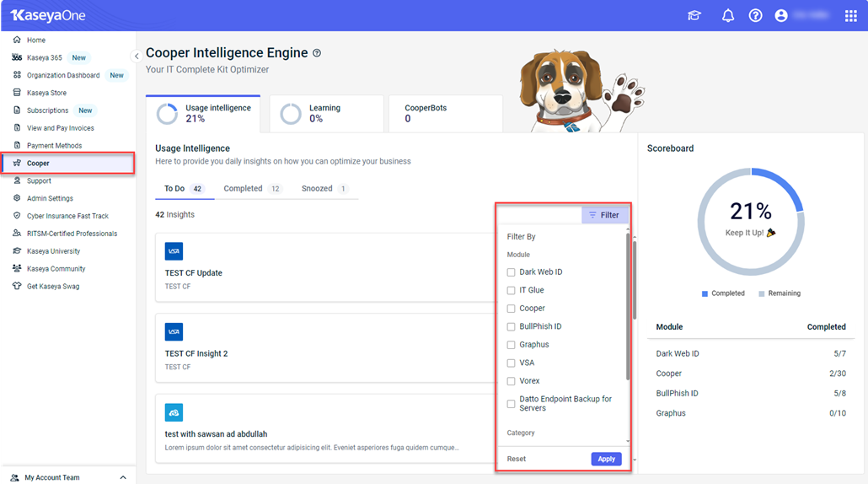The width and height of the screenshot is (868, 484).
Task: Switch to the Usage intelligence tab
Action: (203, 114)
